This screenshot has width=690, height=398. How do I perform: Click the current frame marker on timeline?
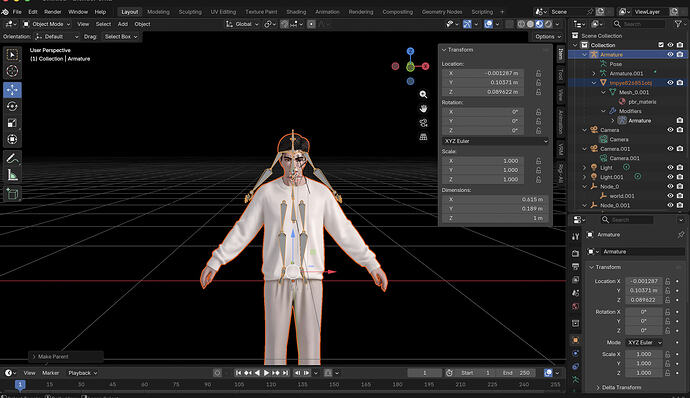click(x=20, y=384)
